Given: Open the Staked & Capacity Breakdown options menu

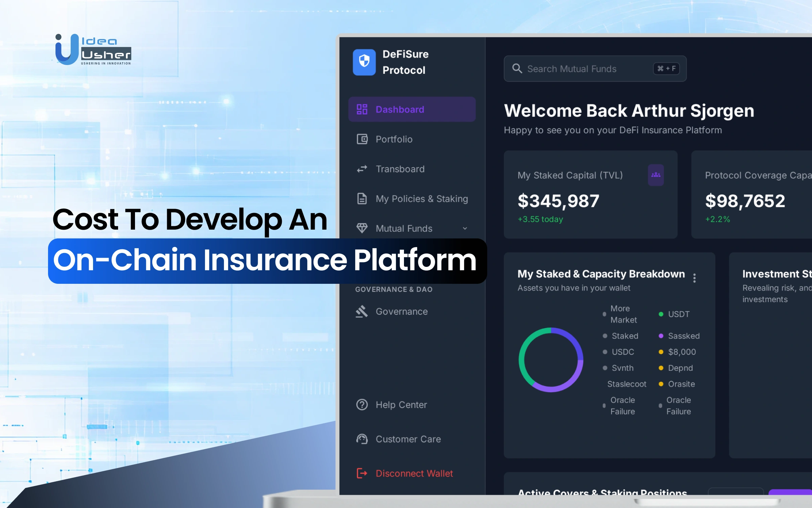Looking at the screenshot, I should coord(694,278).
